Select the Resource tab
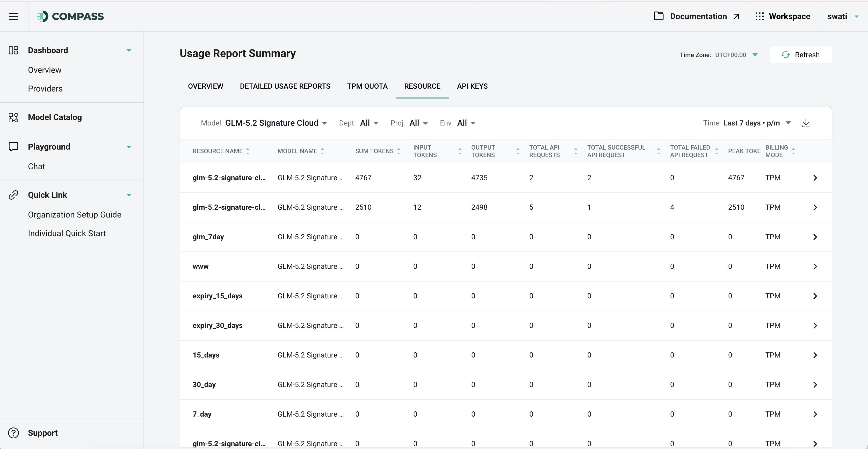The width and height of the screenshot is (868, 449). click(x=422, y=86)
